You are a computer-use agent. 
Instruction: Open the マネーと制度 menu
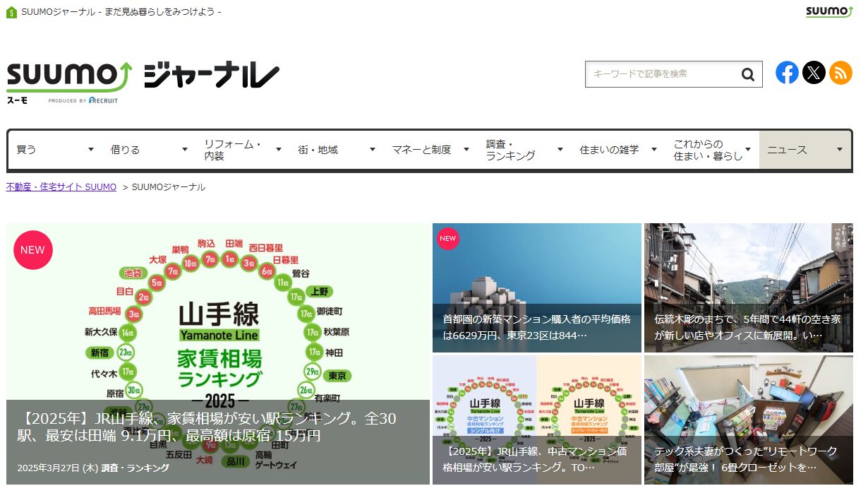tap(430, 150)
